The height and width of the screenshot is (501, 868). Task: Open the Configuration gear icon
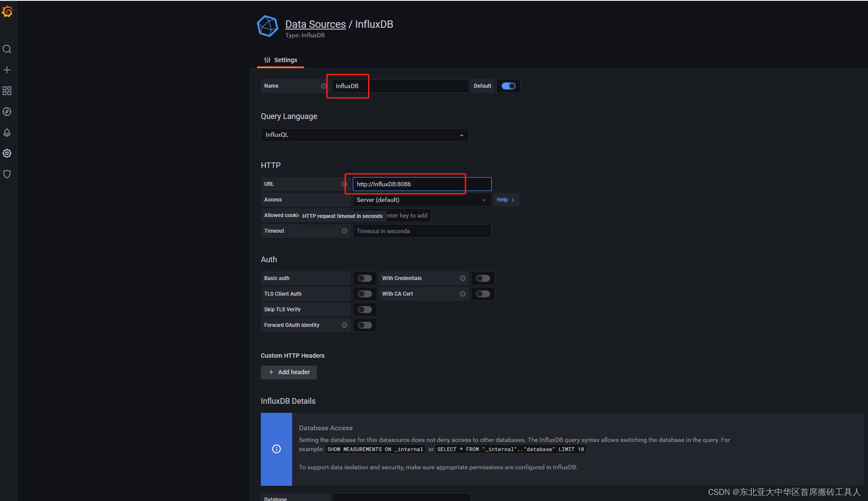click(x=7, y=153)
